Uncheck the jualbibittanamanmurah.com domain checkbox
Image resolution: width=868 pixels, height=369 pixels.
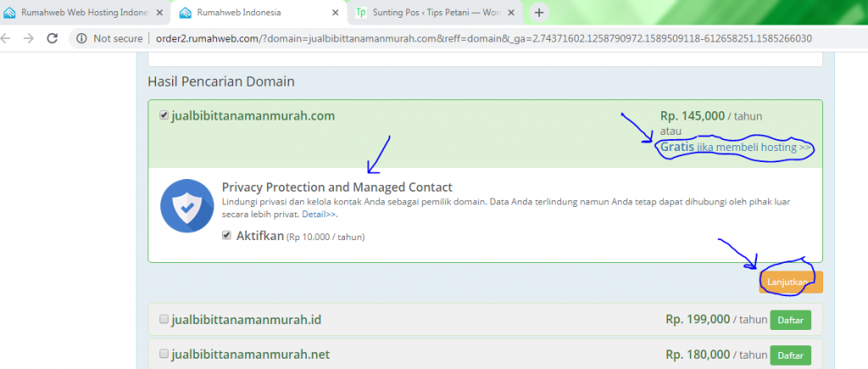(164, 116)
